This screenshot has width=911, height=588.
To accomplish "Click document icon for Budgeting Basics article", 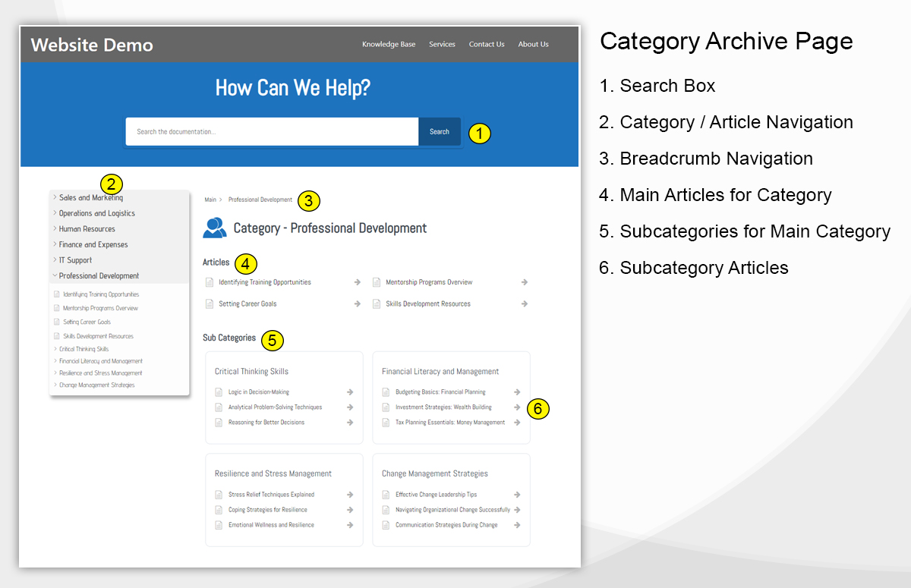I will pos(386,392).
